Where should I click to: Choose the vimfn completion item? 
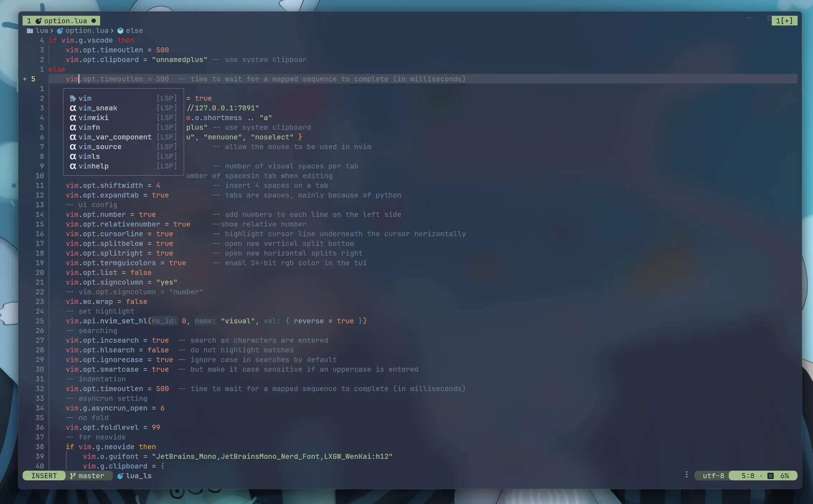point(123,127)
